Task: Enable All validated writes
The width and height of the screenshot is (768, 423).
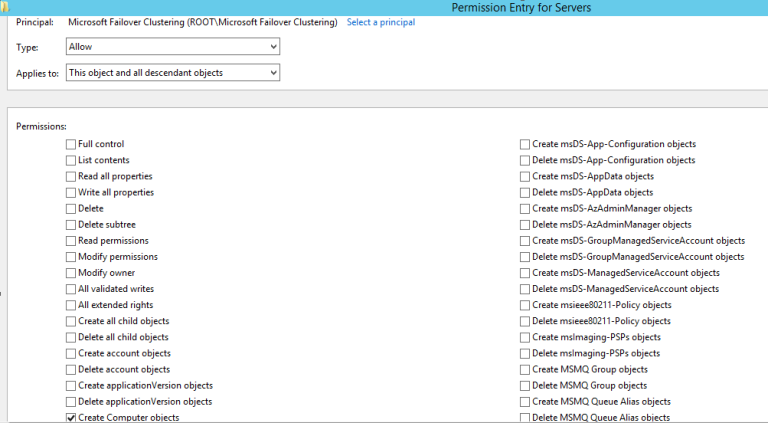Action: [x=71, y=289]
